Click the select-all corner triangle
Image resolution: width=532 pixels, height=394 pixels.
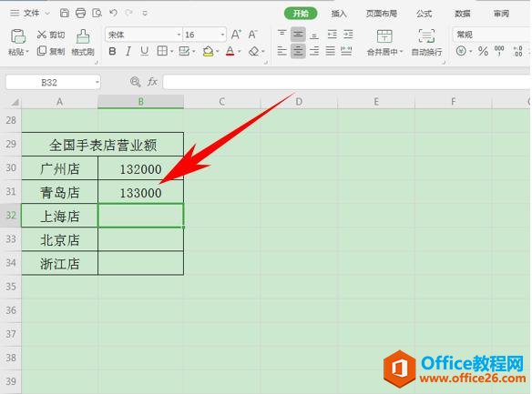tap(15, 102)
